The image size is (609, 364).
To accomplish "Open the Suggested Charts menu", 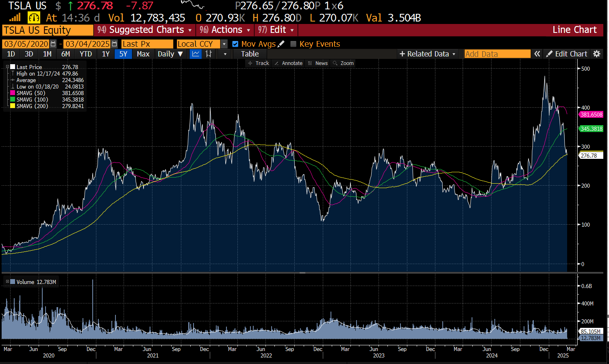I will [x=144, y=30].
